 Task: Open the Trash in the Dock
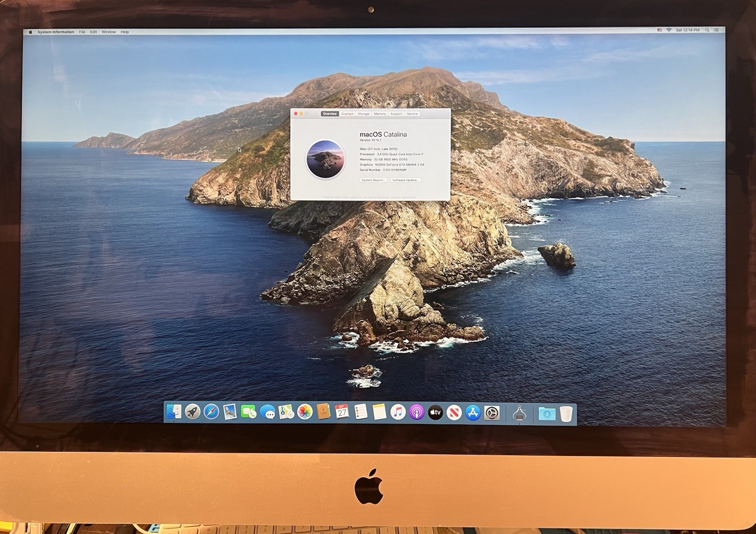click(x=566, y=414)
